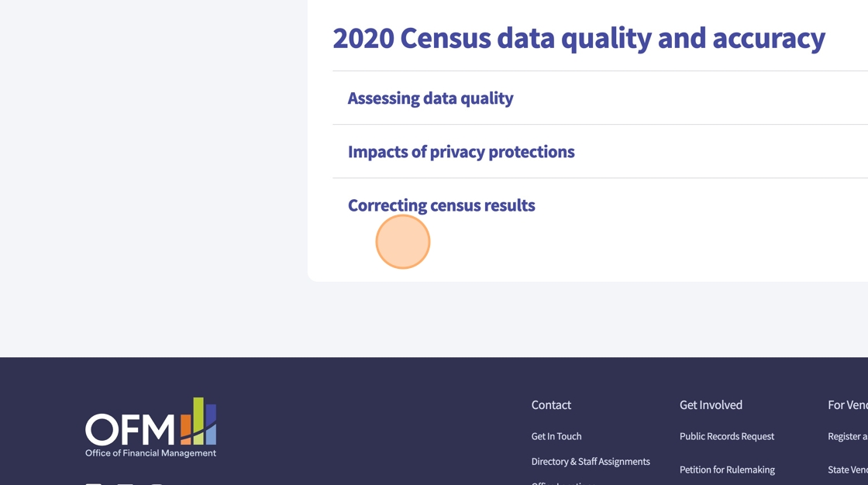Follow the Petition for Rulemaking link
The image size is (868, 485).
[x=726, y=470]
